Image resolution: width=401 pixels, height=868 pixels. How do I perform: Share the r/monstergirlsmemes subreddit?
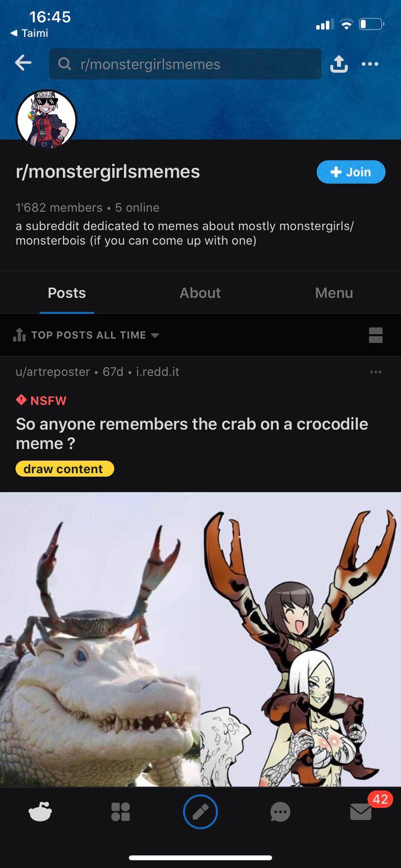[x=339, y=63]
